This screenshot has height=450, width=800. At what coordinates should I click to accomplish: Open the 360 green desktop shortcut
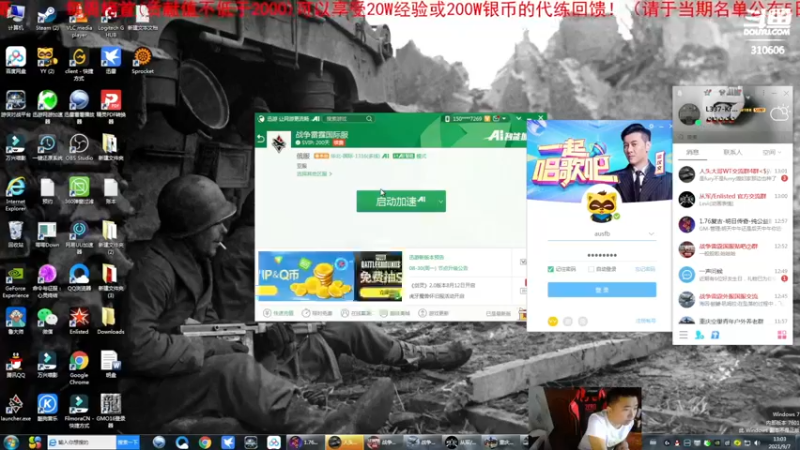click(79, 191)
